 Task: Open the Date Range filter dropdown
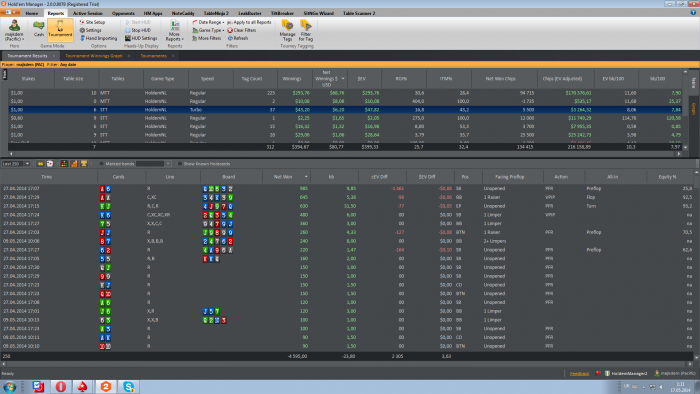pos(208,22)
